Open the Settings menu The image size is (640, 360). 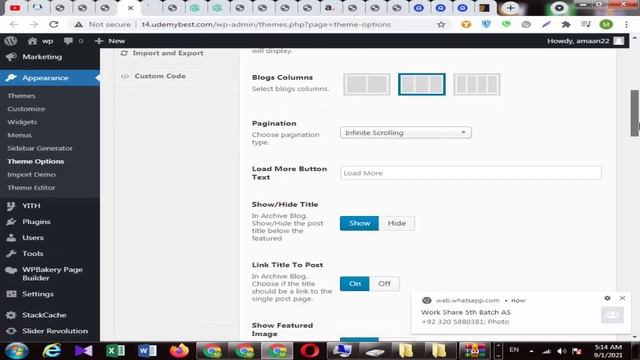pos(38,294)
